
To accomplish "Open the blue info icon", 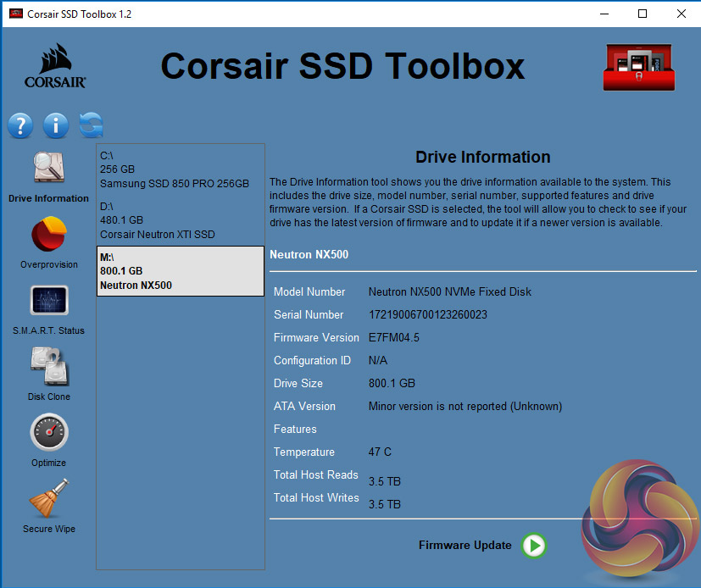I will [56, 125].
